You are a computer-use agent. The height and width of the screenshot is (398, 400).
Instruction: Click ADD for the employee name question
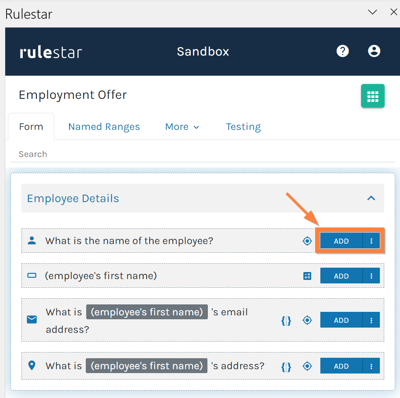point(341,241)
